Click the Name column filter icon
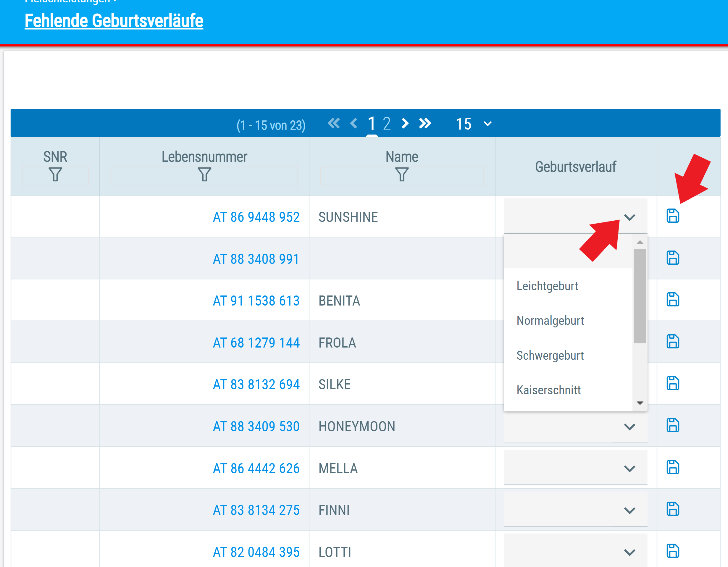 402,175
